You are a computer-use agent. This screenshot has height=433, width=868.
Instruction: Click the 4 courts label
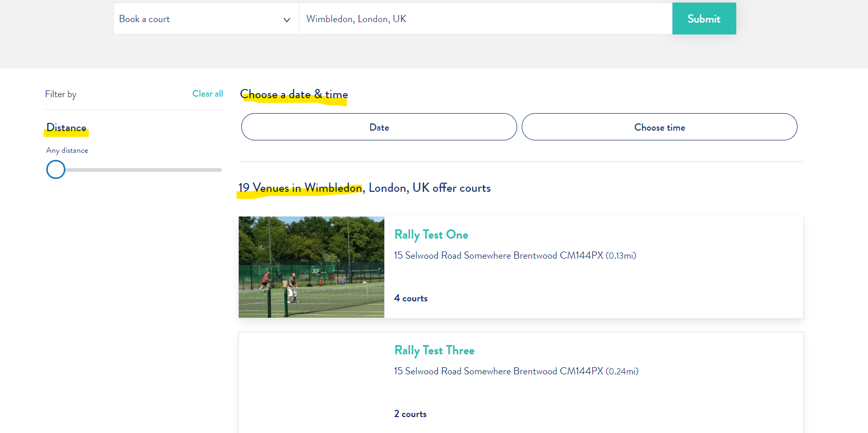(x=411, y=298)
